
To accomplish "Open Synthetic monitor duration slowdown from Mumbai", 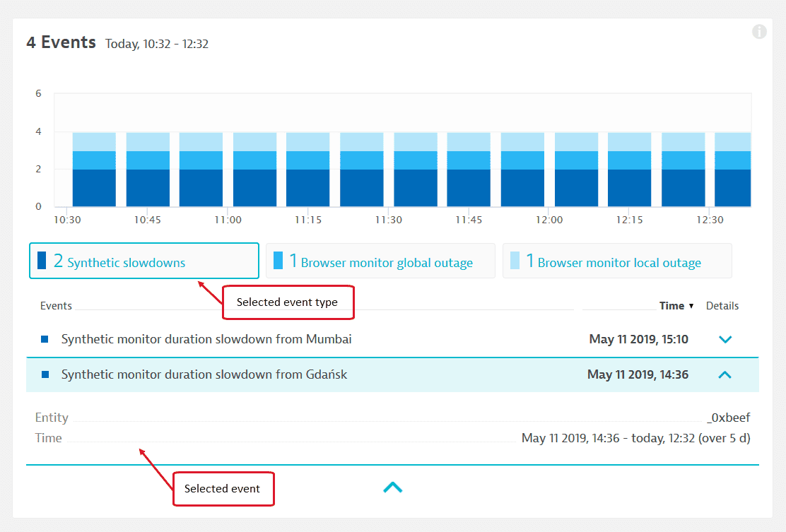I will (206, 339).
